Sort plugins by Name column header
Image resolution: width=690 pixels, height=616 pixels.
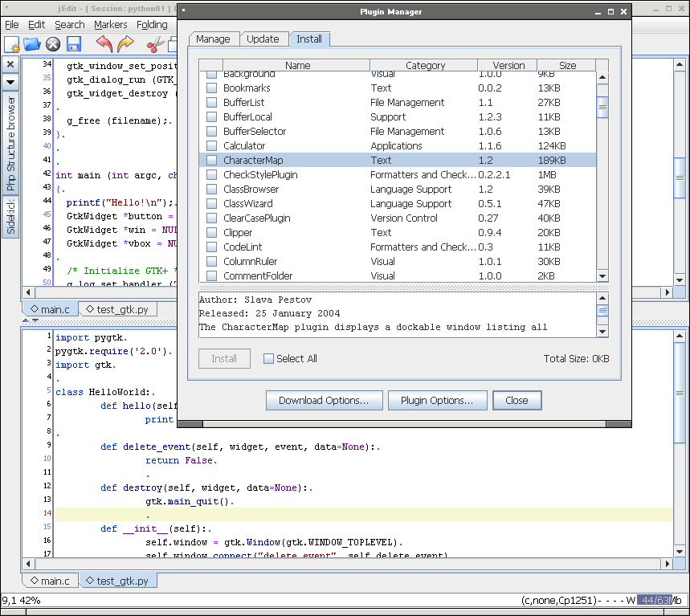point(296,65)
